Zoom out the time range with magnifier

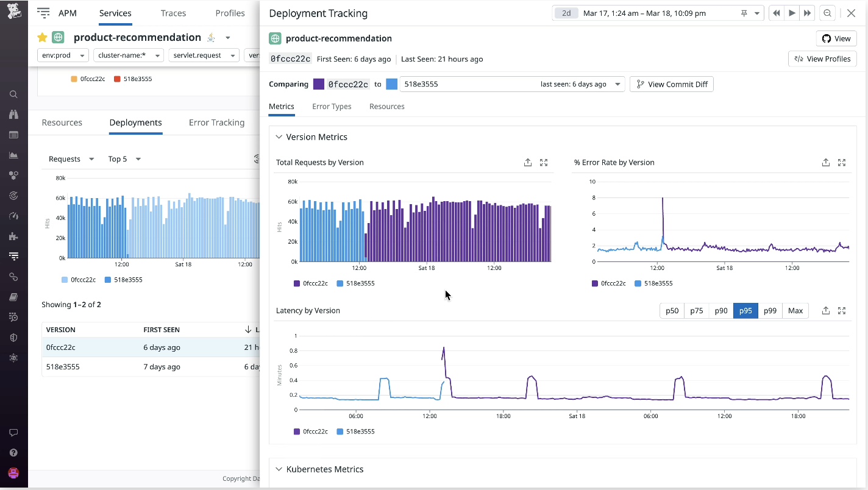point(827,13)
